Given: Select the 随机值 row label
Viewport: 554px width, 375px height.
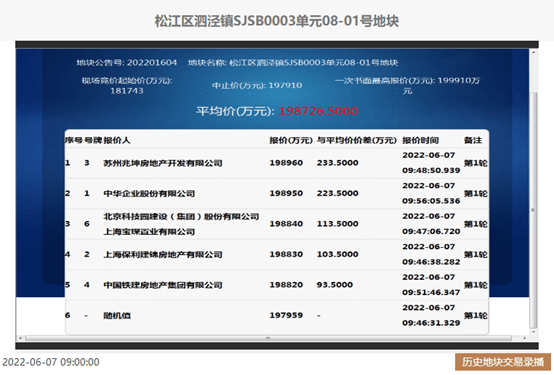Looking at the screenshot, I should (117, 315).
